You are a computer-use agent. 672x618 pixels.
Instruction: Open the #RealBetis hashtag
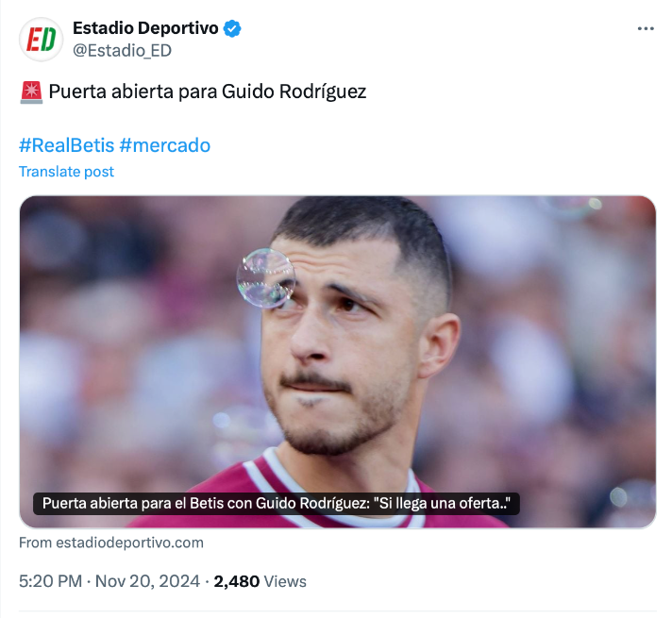click(66, 145)
